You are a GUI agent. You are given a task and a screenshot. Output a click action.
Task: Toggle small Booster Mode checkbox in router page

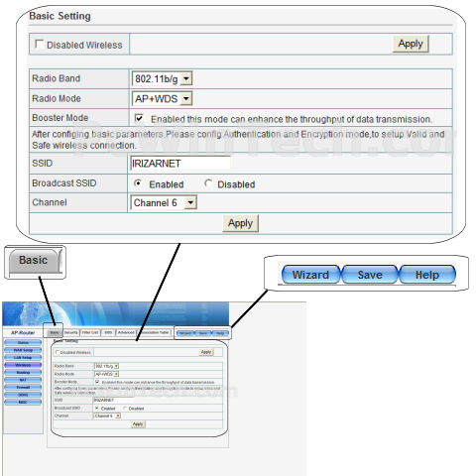(x=97, y=382)
